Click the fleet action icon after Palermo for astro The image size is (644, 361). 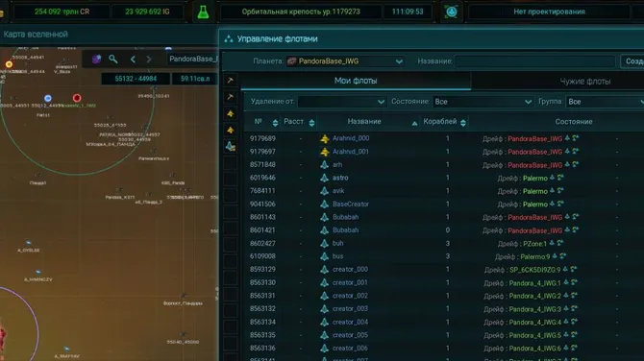pyautogui.click(x=553, y=178)
